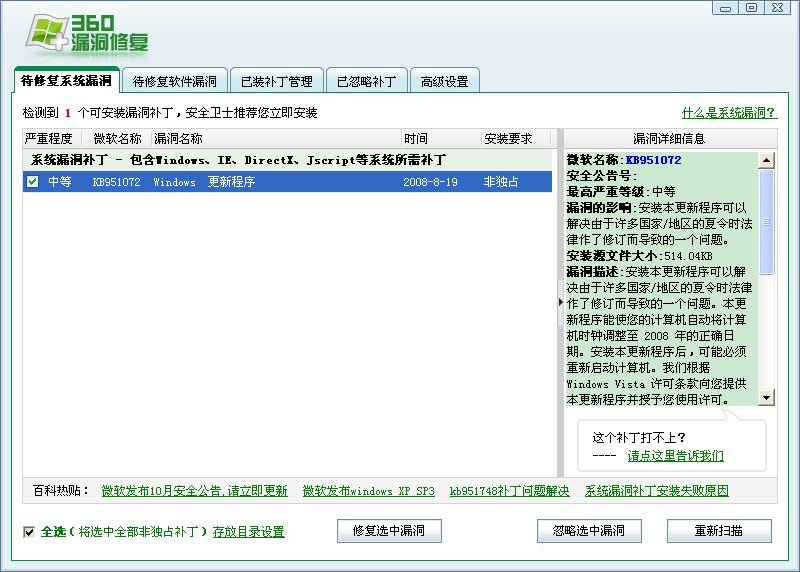Image resolution: width=800 pixels, height=572 pixels.
Task: Open 存放目录设置 link
Action: (x=248, y=532)
